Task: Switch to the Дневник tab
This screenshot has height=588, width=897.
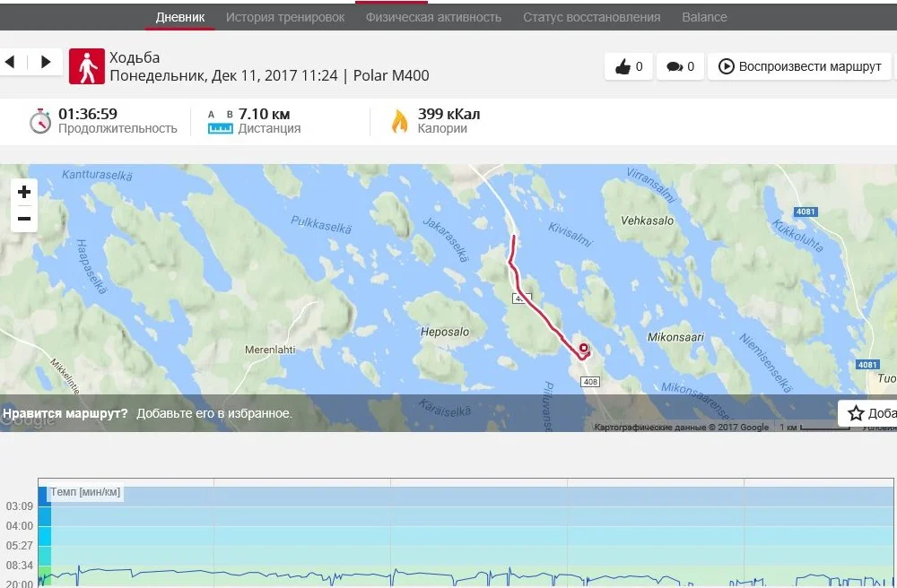Action: (180, 17)
